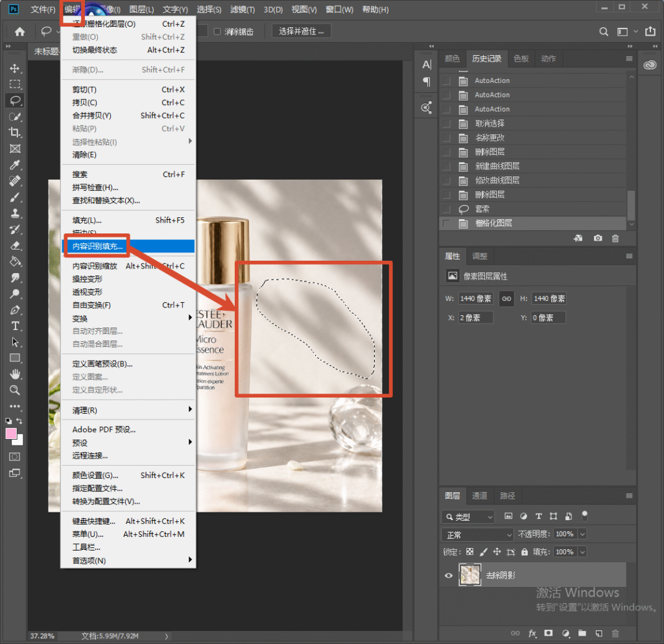Toggle Quick Mask mode icon
This screenshot has width=664, height=644.
(14, 457)
